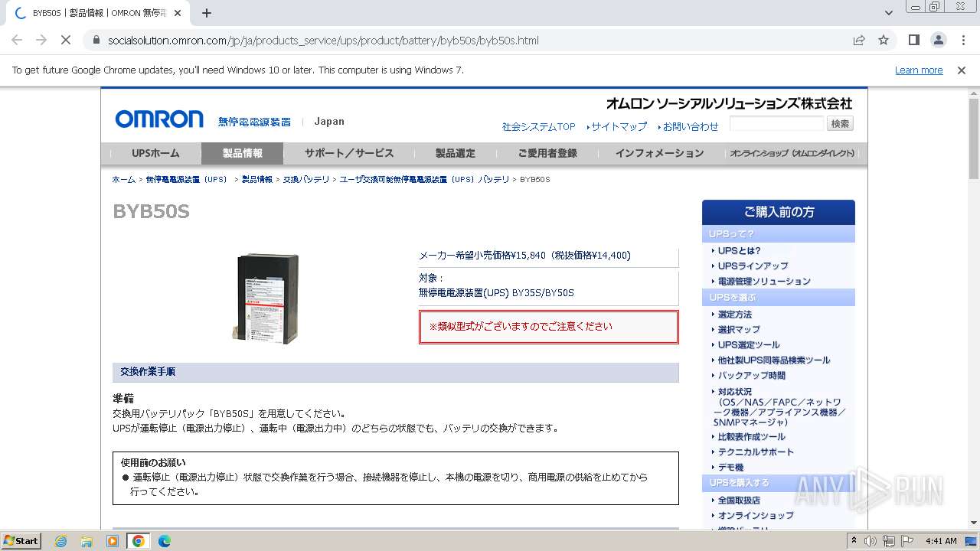The height and width of the screenshot is (551, 980).
Task: Open 社会システムTOP link
Action: (538, 126)
